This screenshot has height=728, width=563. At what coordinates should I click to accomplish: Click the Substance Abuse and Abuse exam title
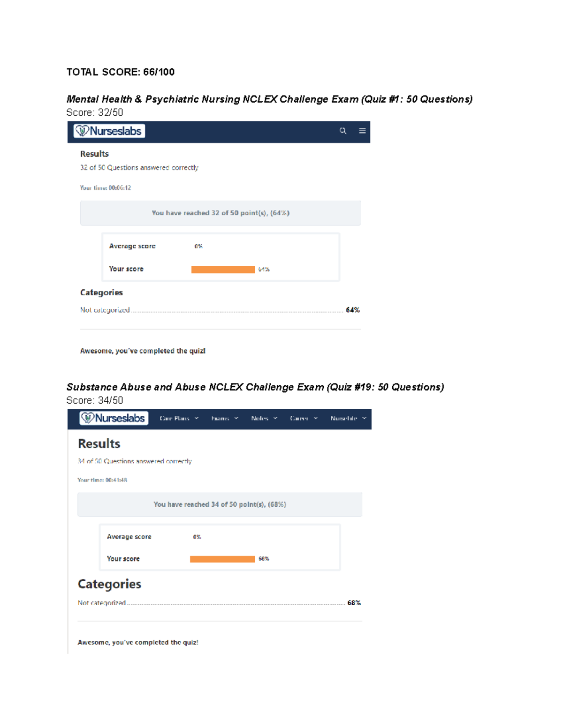point(255,387)
